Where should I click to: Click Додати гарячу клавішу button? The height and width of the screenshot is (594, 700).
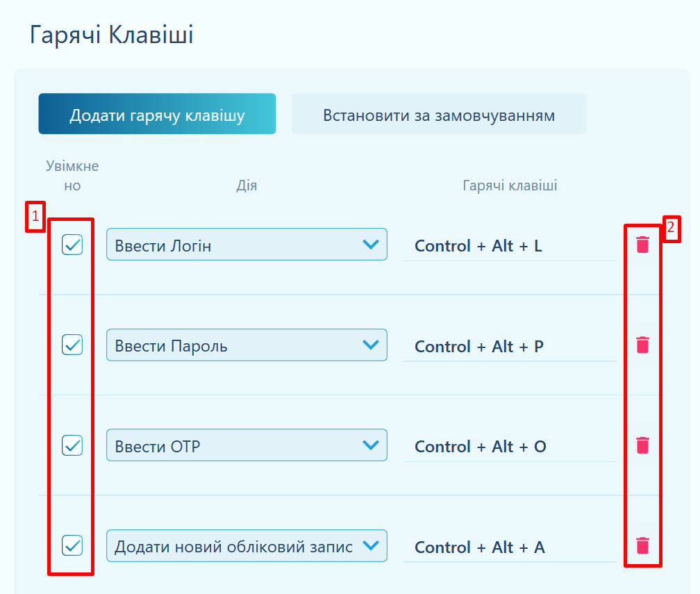click(157, 114)
